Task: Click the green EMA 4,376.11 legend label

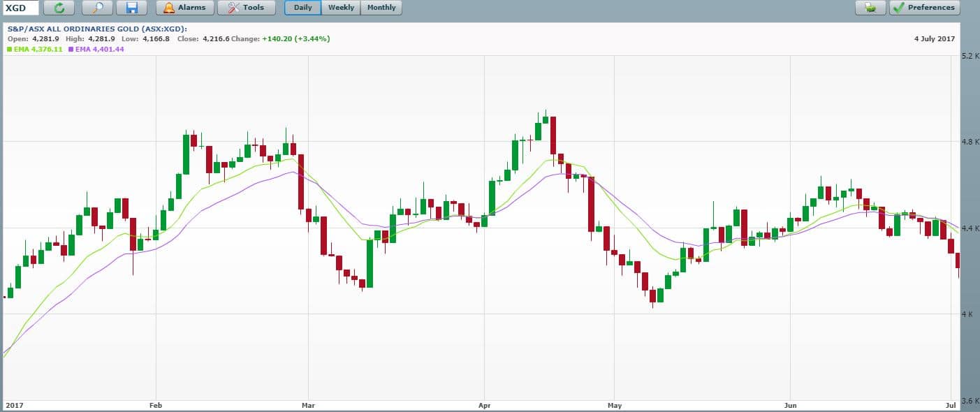Action: tap(35, 50)
